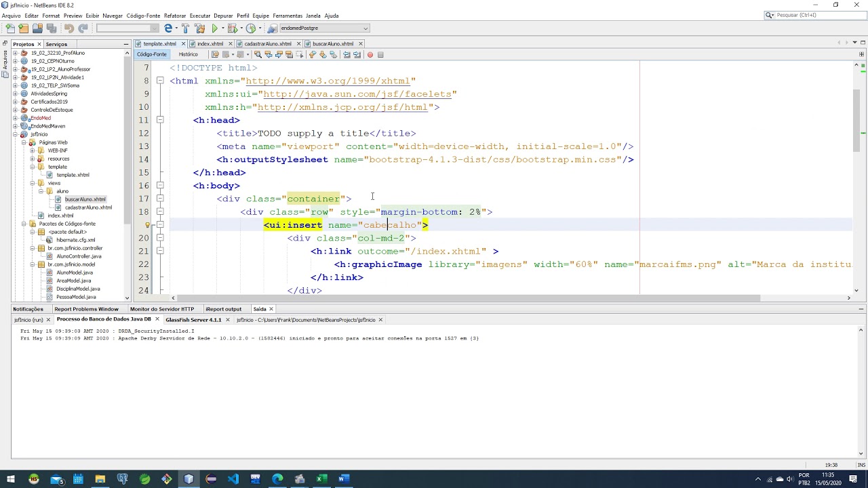868x488 pixels.
Task: Click the browser (IE) icon in toolbar
Action: coord(167,28)
